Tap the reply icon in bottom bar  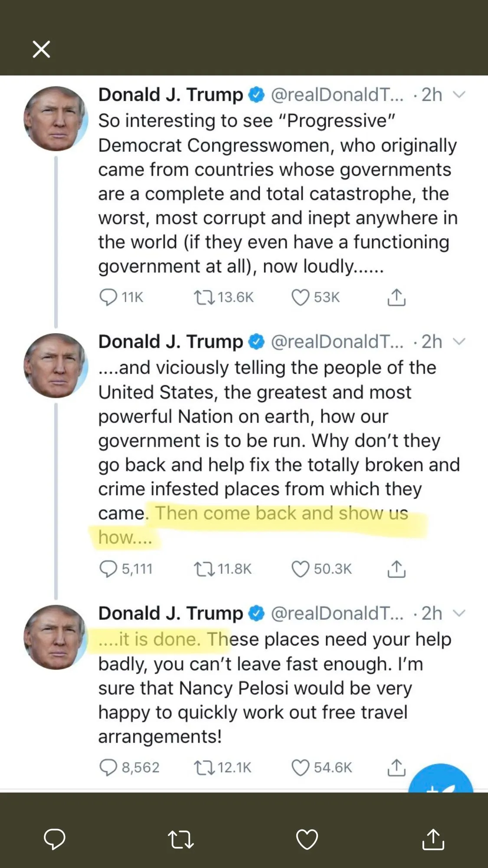(x=55, y=839)
